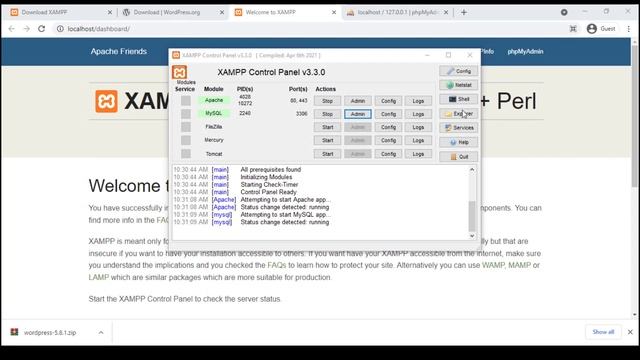Click the Apache Friends header link
640x360 pixels.
(119, 51)
